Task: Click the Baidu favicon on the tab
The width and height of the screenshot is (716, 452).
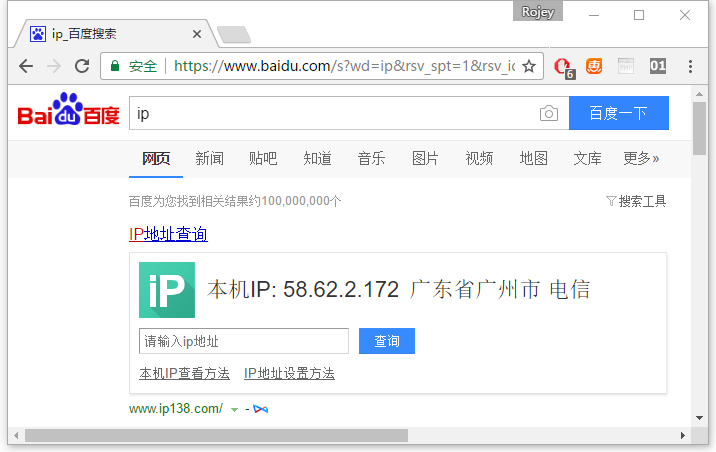Action: tap(38, 34)
